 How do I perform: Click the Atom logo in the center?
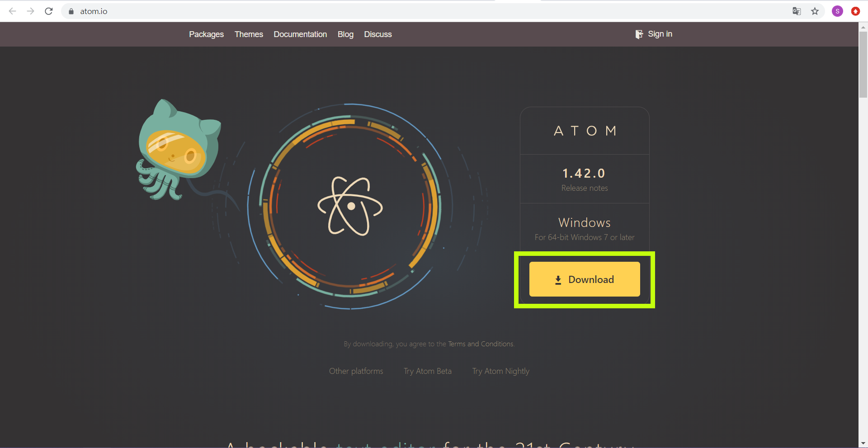(x=350, y=207)
